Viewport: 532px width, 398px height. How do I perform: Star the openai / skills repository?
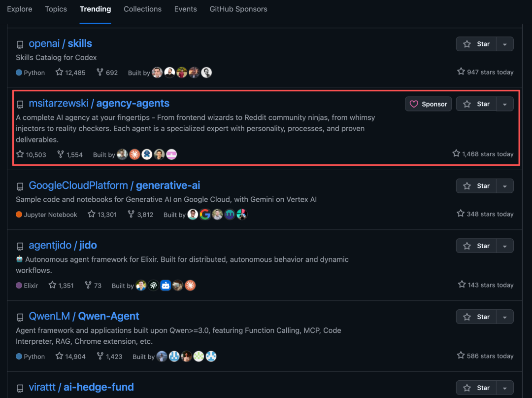click(x=476, y=44)
